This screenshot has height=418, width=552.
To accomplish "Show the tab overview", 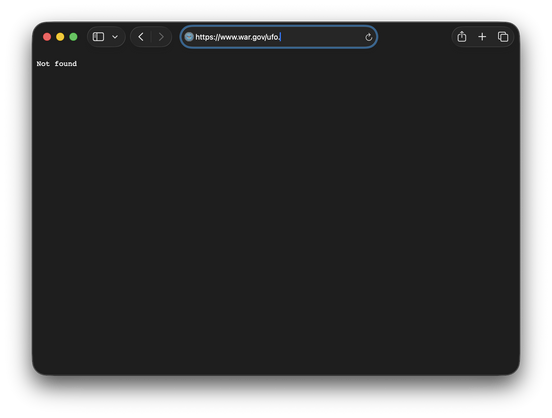I will click(503, 37).
